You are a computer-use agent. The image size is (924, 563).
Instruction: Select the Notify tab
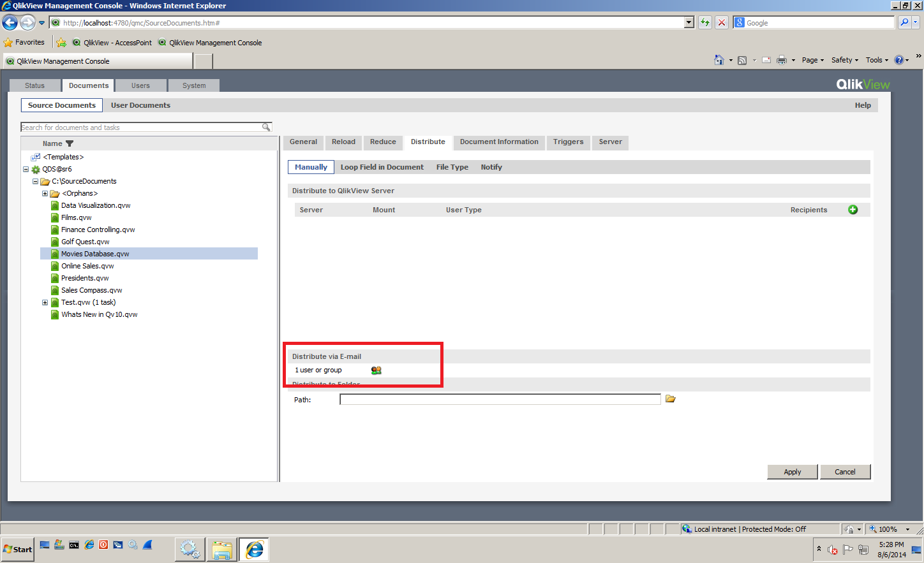(x=491, y=167)
